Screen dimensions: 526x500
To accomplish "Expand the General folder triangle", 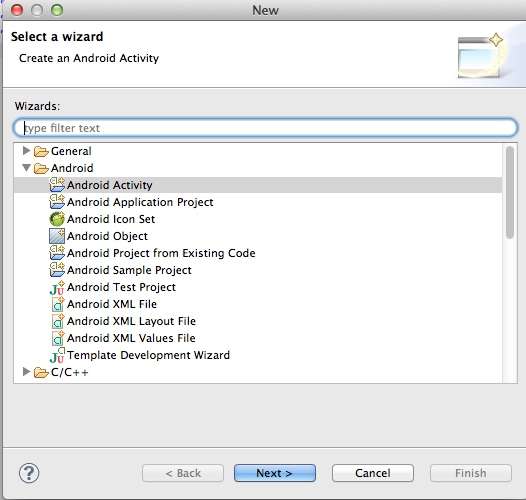I will coord(26,151).
